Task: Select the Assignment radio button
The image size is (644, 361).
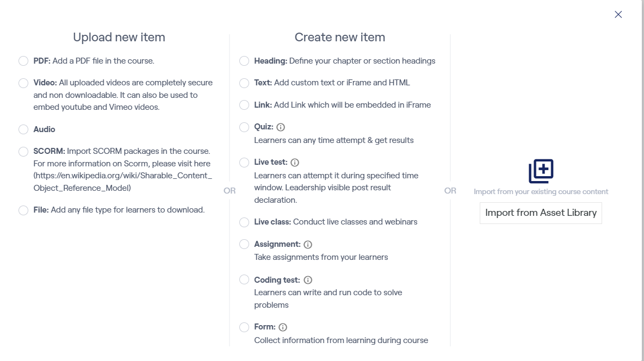Action: tap(244, 245)
